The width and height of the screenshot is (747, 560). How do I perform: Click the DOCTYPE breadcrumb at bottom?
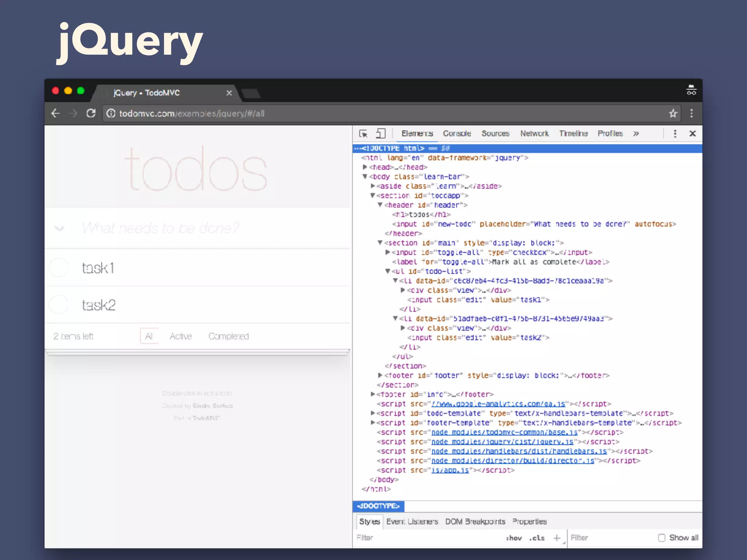coord(378,506)
